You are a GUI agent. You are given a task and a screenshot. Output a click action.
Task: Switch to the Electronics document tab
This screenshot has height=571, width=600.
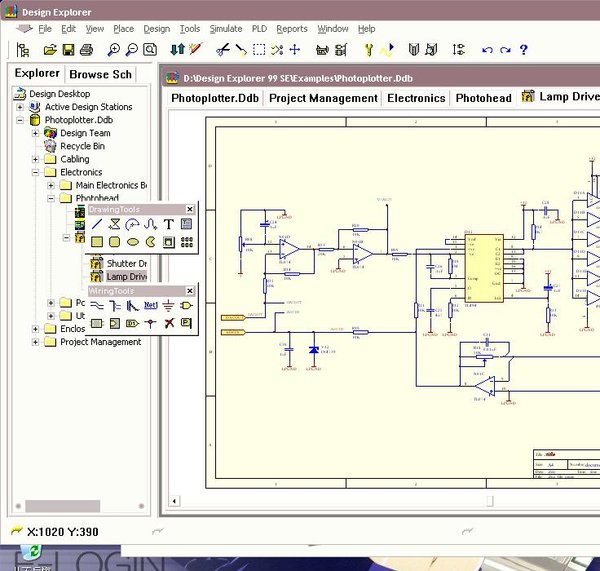pyautogui.click(x=416, y=98)
